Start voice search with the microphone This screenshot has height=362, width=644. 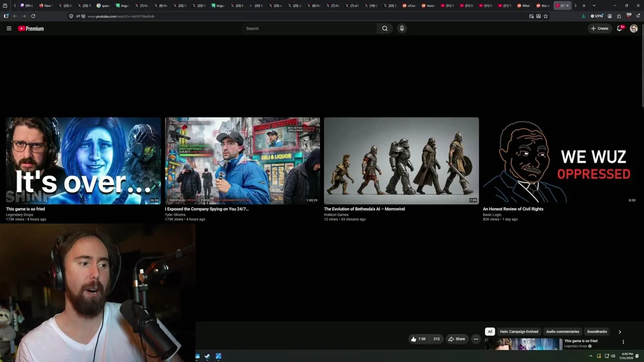pyautogui.click(x=401, y=29)
